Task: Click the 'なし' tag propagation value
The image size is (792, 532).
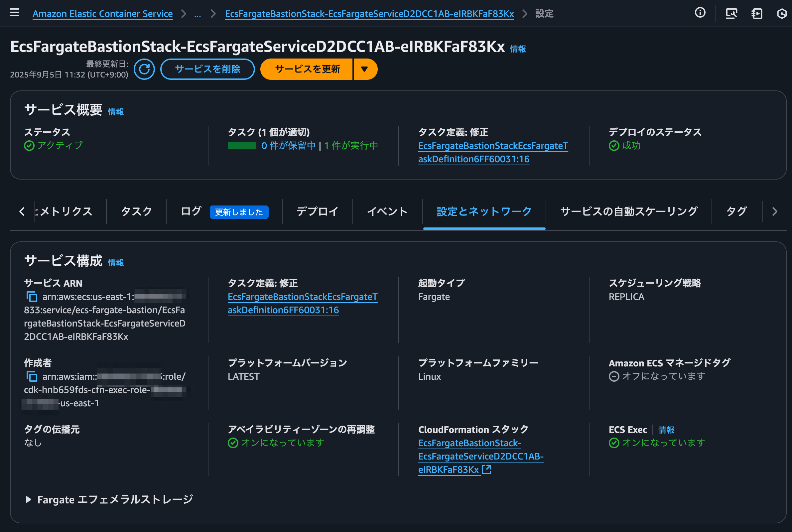Action: pyautogui.click(x=33, y=443)
